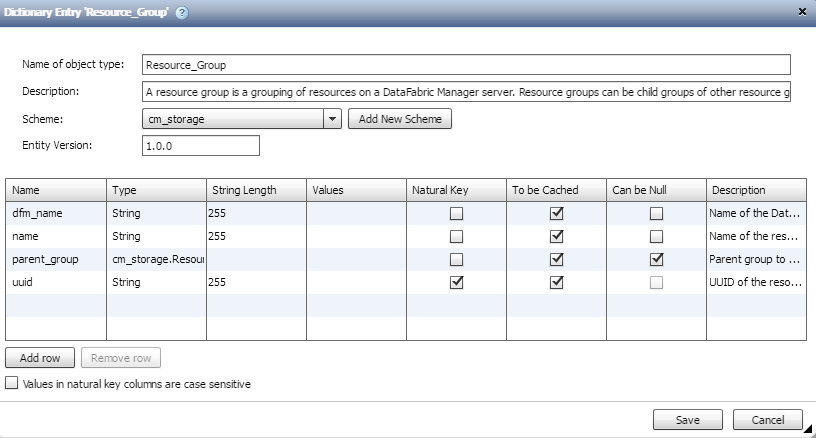816x438 pixels.
Task: Uncheck Natural Key for uuid row
Action: coord(456,282)
